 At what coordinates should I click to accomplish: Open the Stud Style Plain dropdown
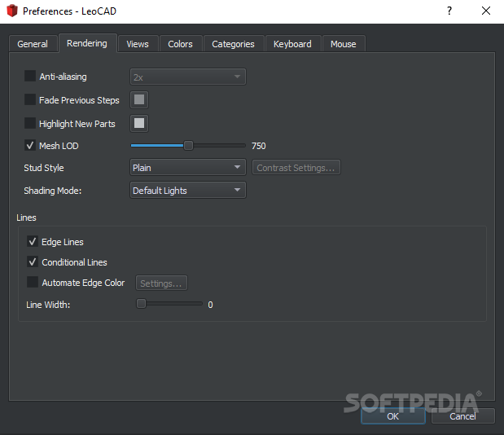(188, 167)
